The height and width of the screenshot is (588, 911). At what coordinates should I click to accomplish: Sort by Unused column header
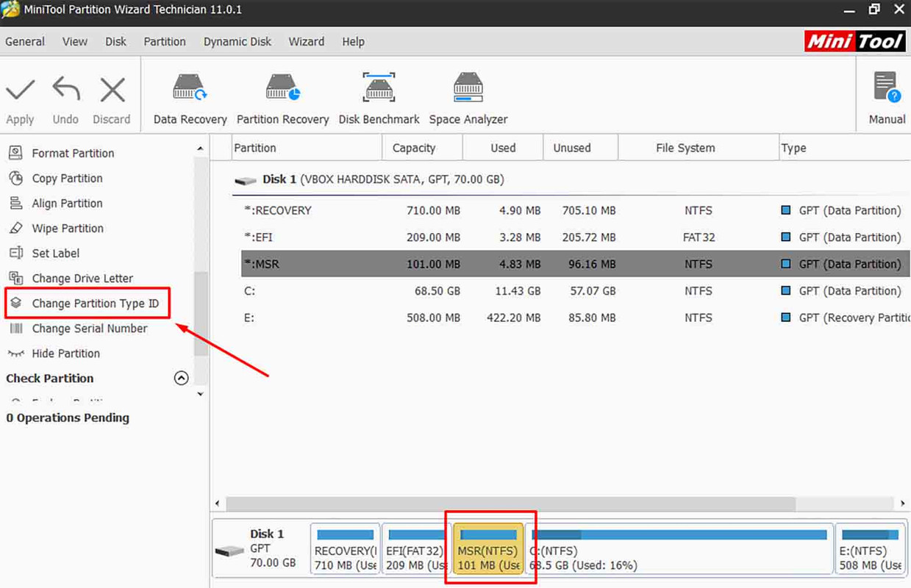coord(580,148)
